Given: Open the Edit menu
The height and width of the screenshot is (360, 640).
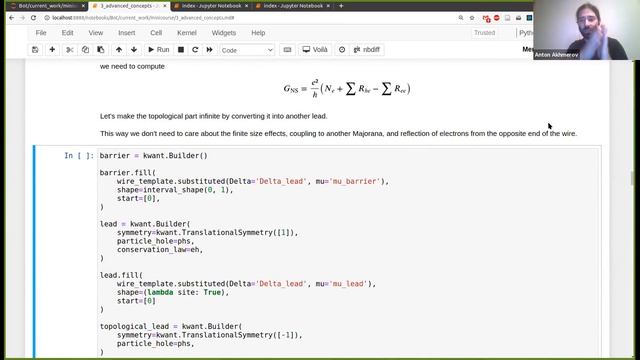Looking at the screenshot, I should pos(67,33).
